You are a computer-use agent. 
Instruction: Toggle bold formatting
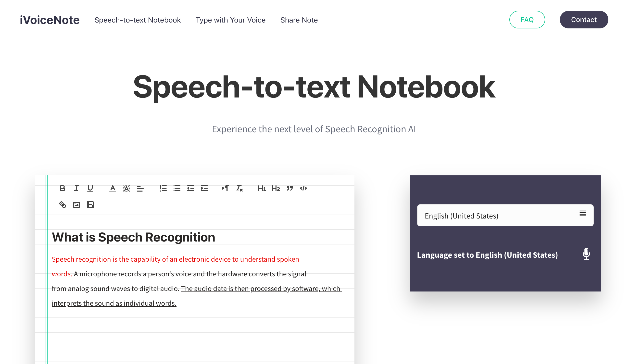[63, 188]
